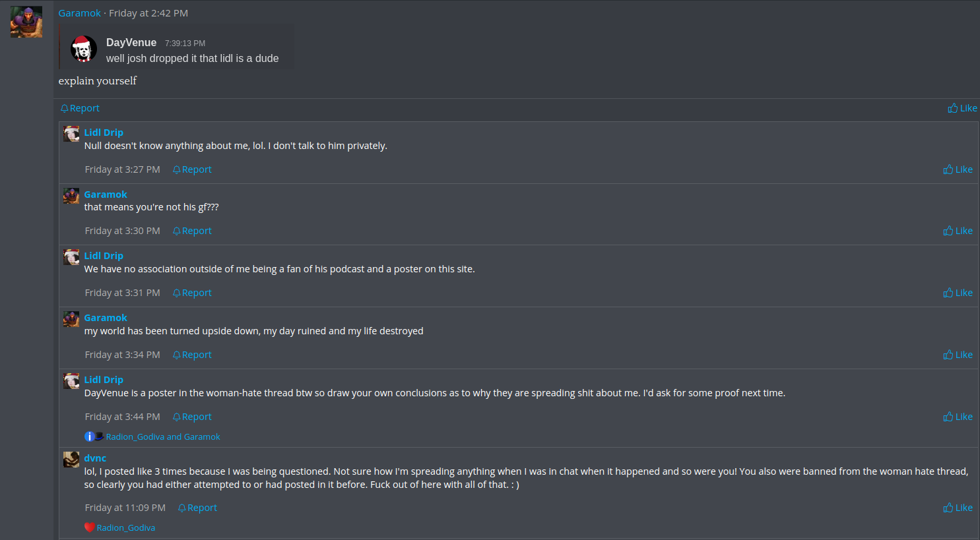Like the main 'explain yourself' post
Viewport: 980px width, 540px height.
(x=962, y=108)
